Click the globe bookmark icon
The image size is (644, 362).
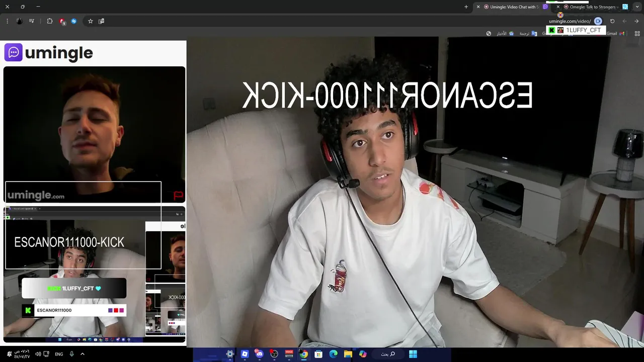tap(489, 34)
